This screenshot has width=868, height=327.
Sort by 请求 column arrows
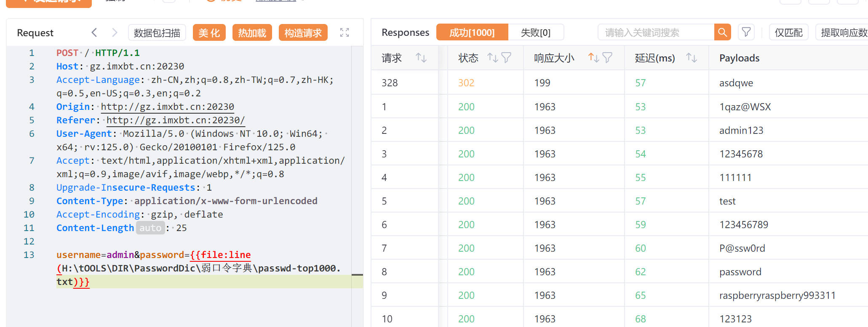pos(421,58)
